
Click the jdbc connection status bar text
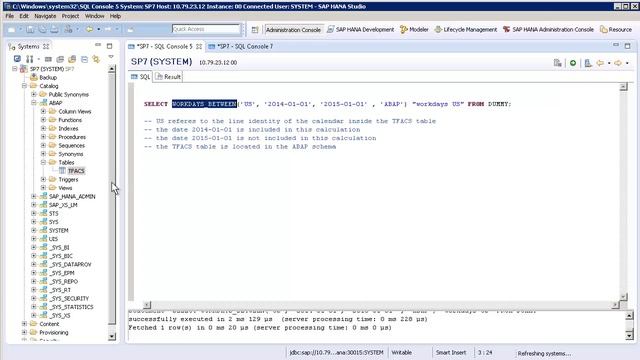point(336,353)
